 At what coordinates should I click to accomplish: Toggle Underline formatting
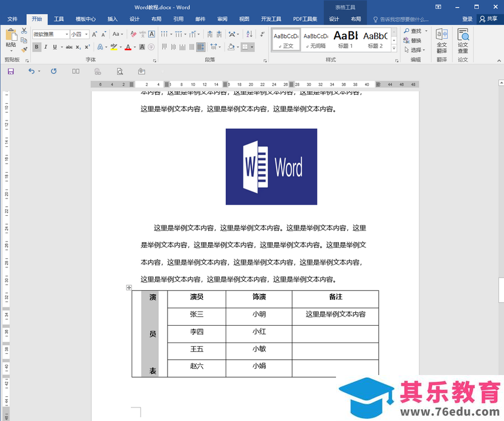point(55,47)
